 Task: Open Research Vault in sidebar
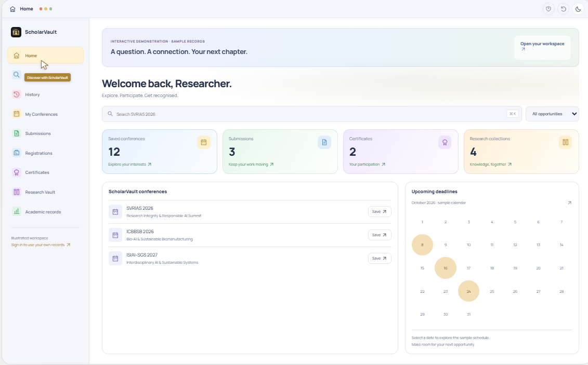[45, 192]
